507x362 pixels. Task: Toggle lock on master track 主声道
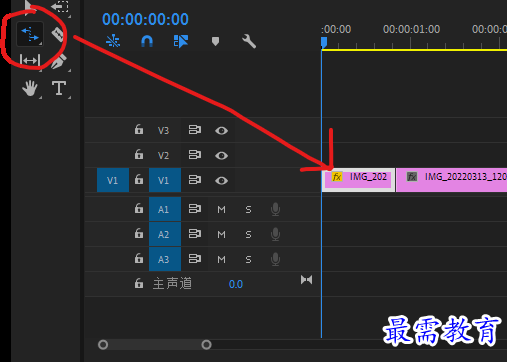pyautogui.click(x=139, y=283)
